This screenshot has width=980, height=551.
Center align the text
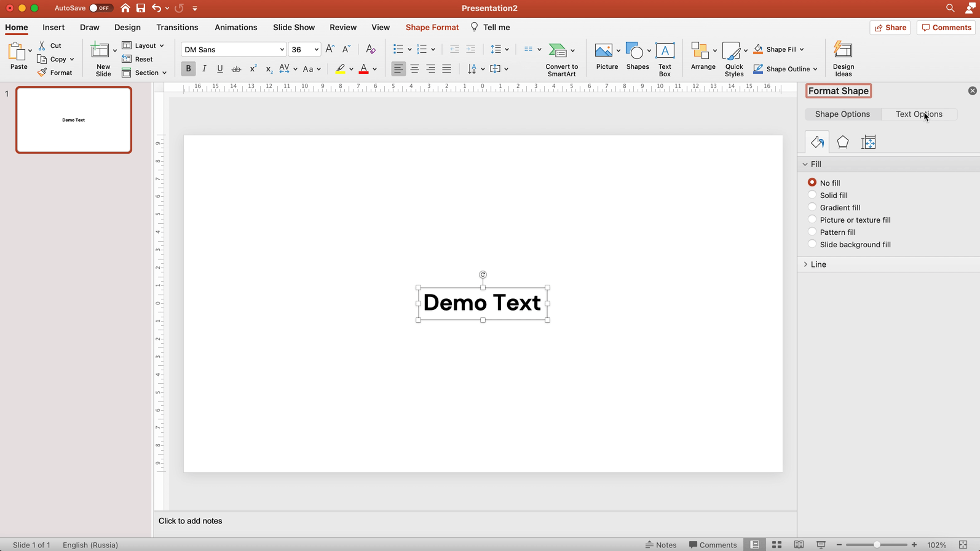pos(414,69)
